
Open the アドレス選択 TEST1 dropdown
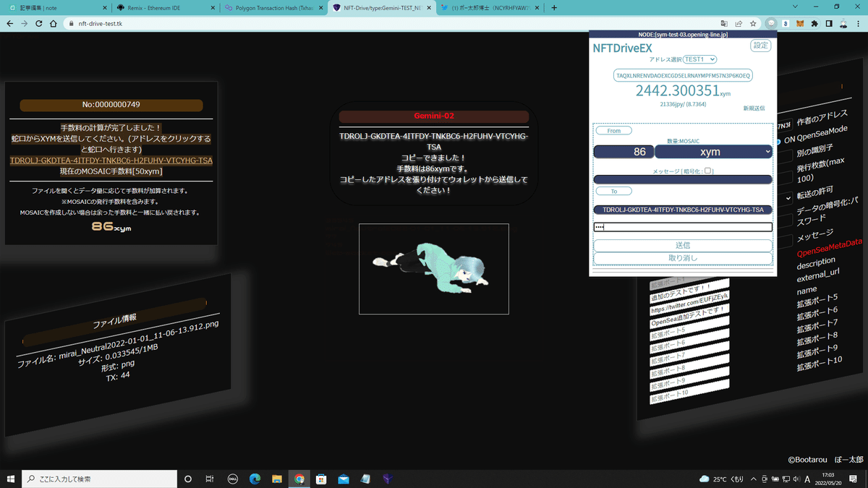pyautogui.click(x=699, y=59)
